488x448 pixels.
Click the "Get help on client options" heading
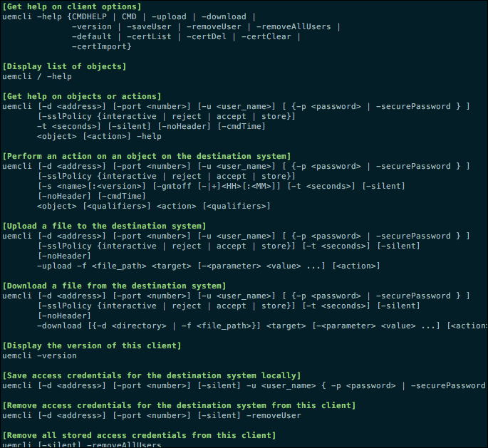click(x=72, y=6)
